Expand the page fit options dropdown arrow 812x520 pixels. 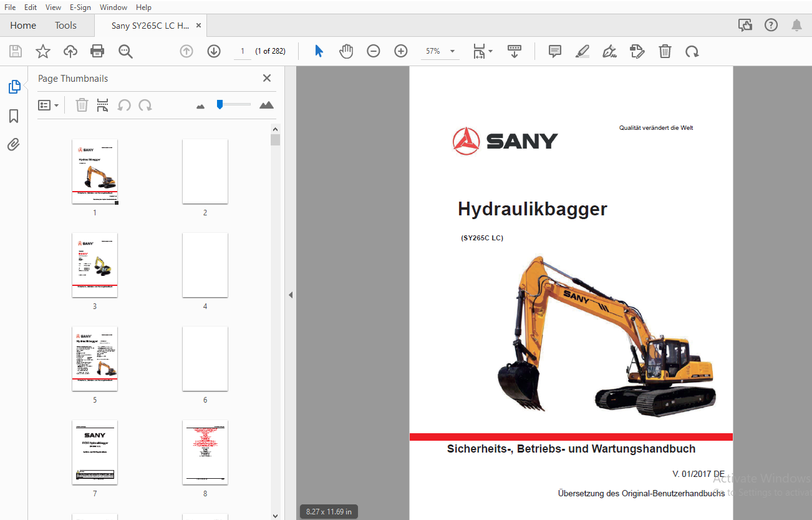[491, 51]
